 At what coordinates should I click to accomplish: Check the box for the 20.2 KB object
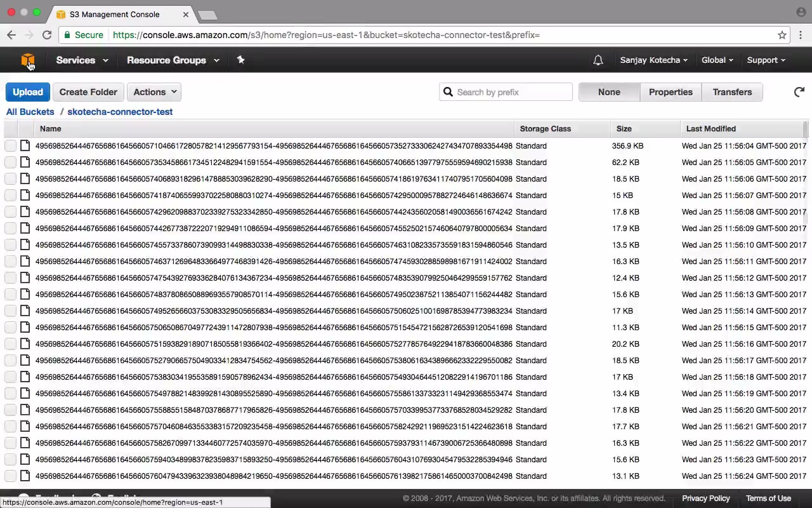[x=10, y=344]
